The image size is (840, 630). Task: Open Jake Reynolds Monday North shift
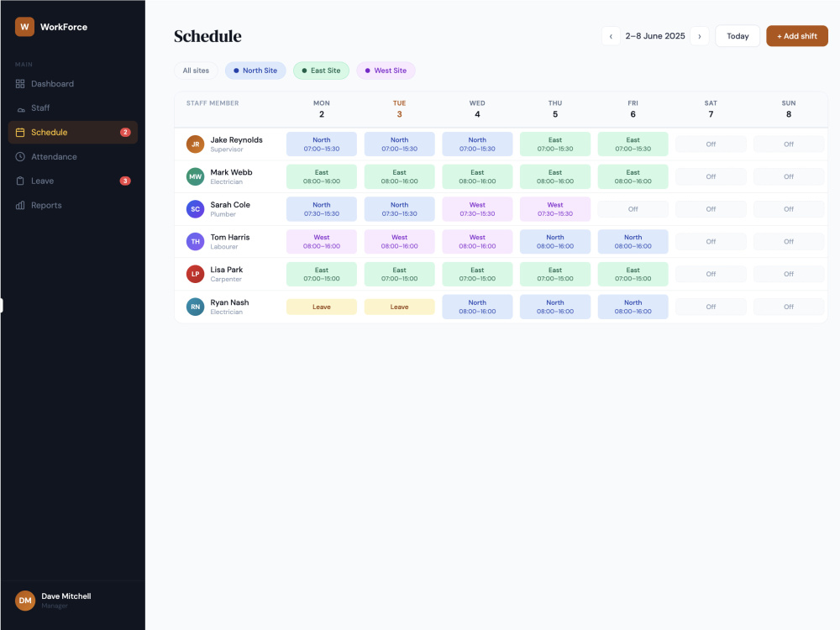point(322,144)
